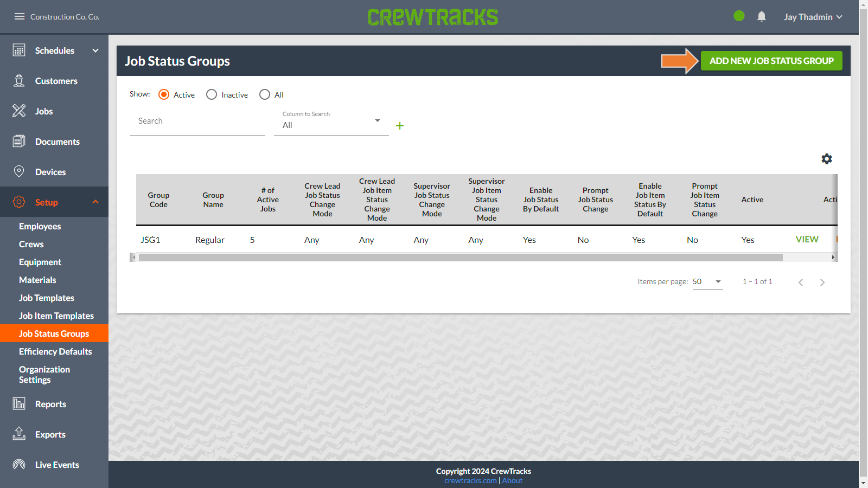This screenshot has height=488, width=868.
Task: Select the Inactive show filter
Action: [212, 94]
